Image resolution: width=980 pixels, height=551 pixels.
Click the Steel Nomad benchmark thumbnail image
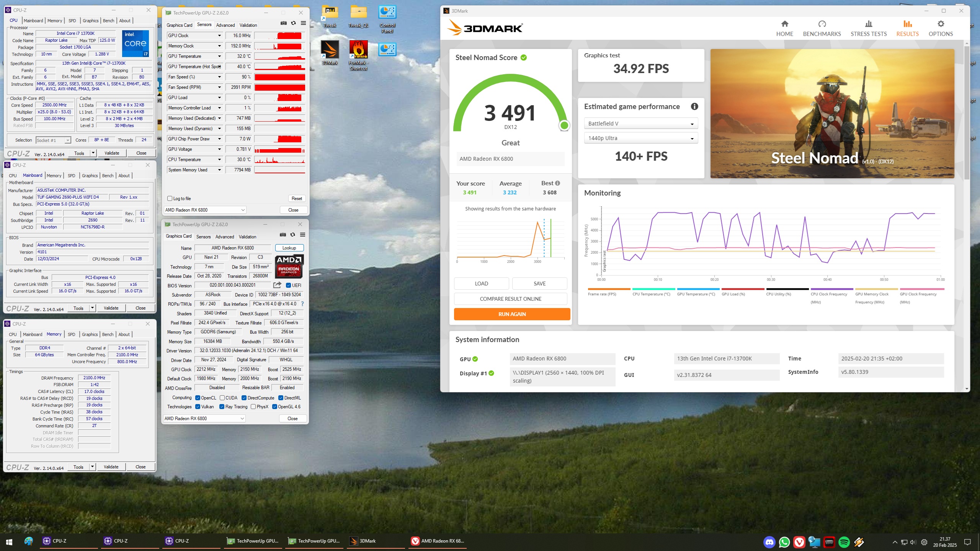(832, 114)
